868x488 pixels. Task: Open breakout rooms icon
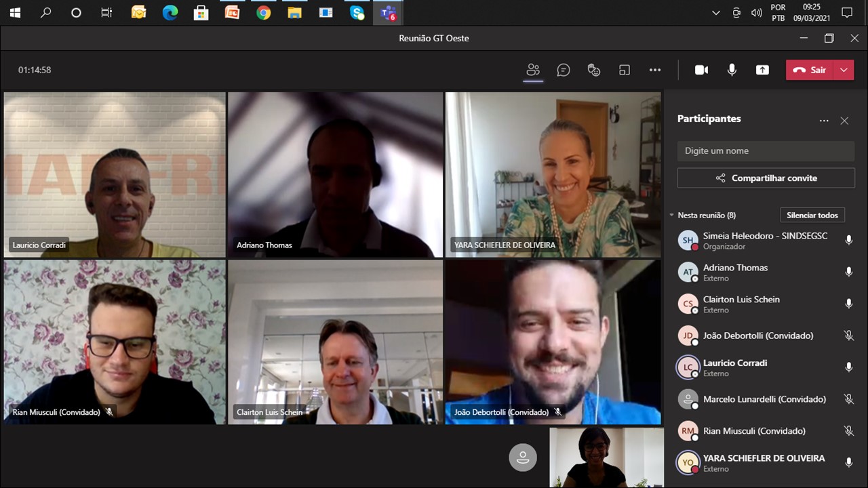pos(625,70)
